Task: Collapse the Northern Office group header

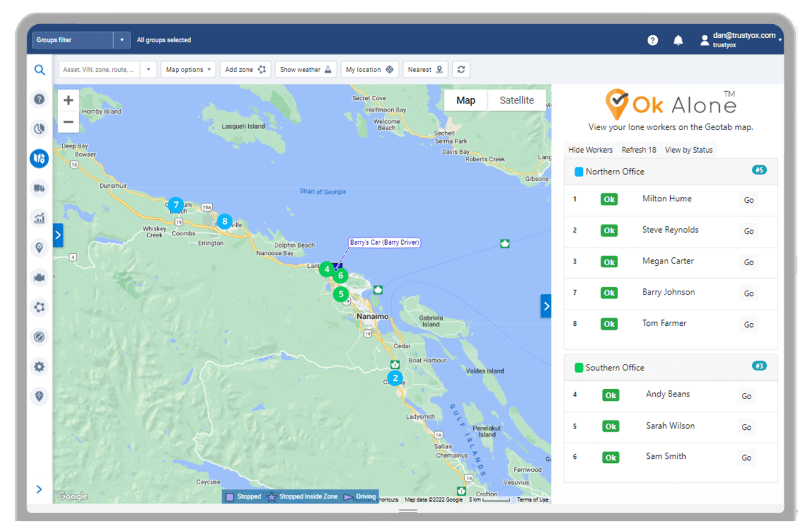Action: tap(671, 172)
